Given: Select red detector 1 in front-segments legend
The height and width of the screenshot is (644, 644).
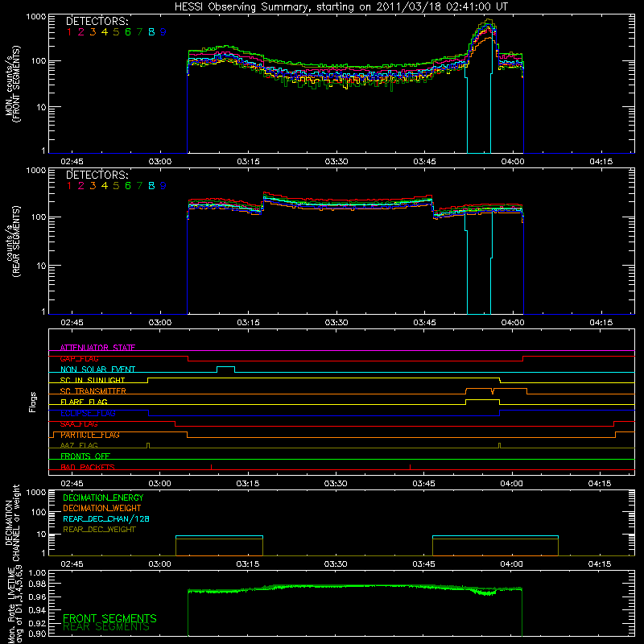Looking at the screenshot, I should click(69, 32).
